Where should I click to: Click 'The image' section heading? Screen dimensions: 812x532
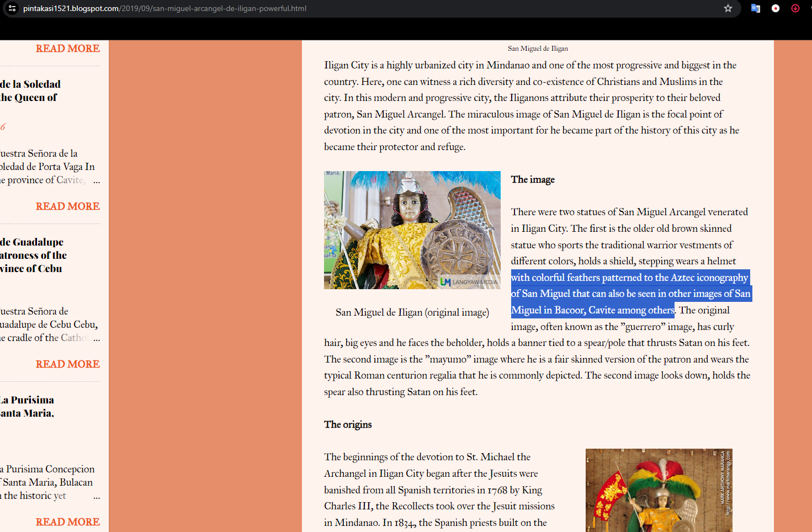tap(533, 179)
